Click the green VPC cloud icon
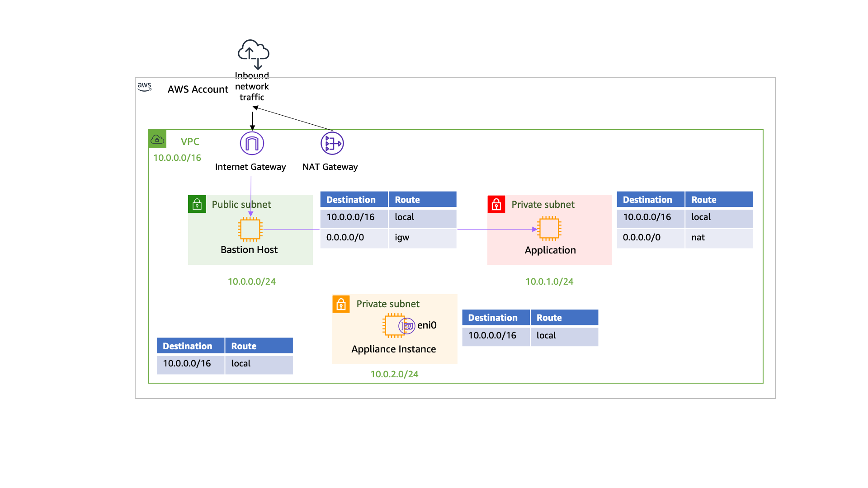The image size is (868, 488). click(157, 139)
